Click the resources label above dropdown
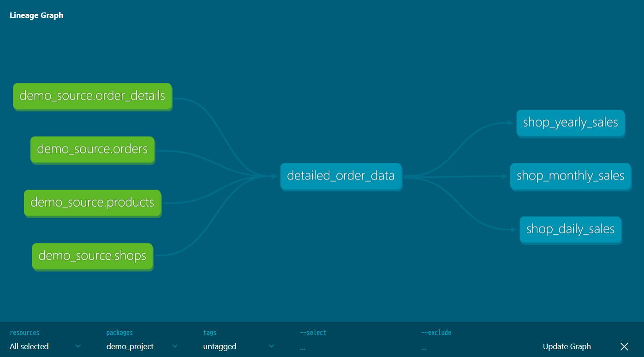This screenshot has width=644, height=357. 24,333
